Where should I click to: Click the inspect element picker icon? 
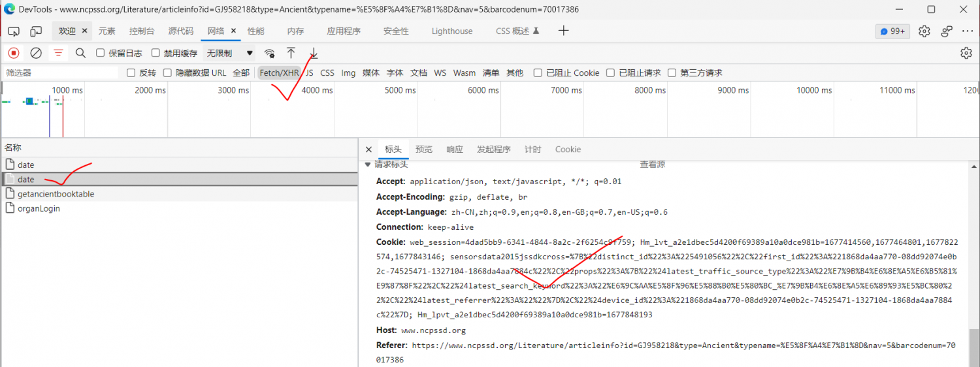[14, 31]
